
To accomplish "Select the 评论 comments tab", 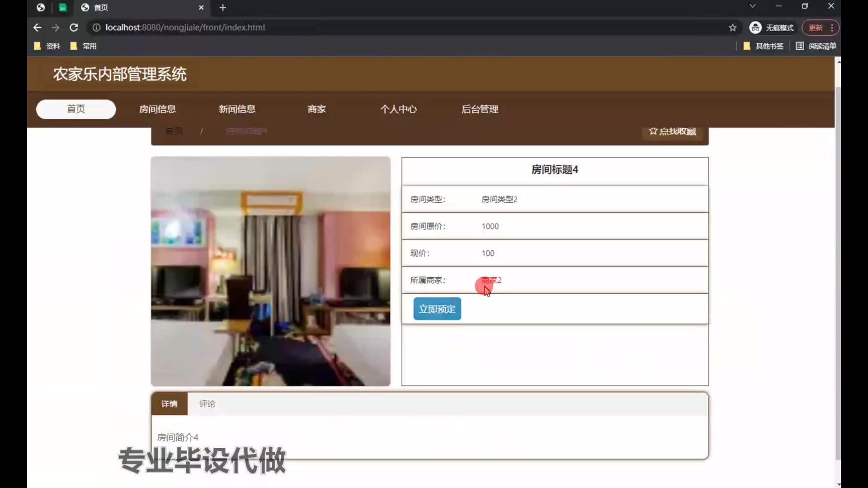I will click(208, 404).
